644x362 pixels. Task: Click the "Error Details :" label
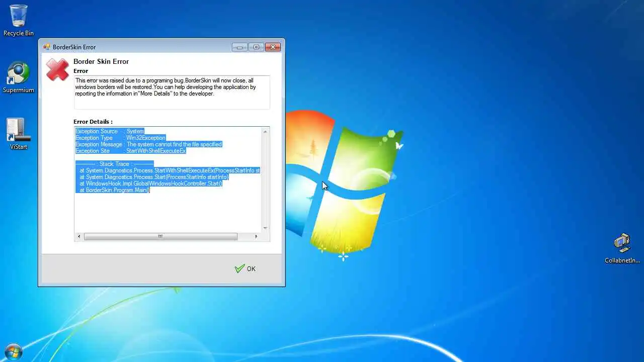click(93, 122)
